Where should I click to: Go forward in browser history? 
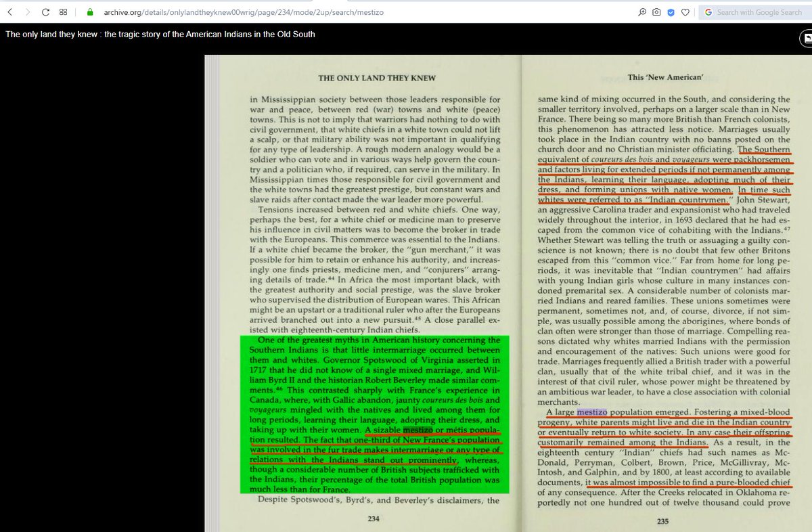click(x=26, y=12)
